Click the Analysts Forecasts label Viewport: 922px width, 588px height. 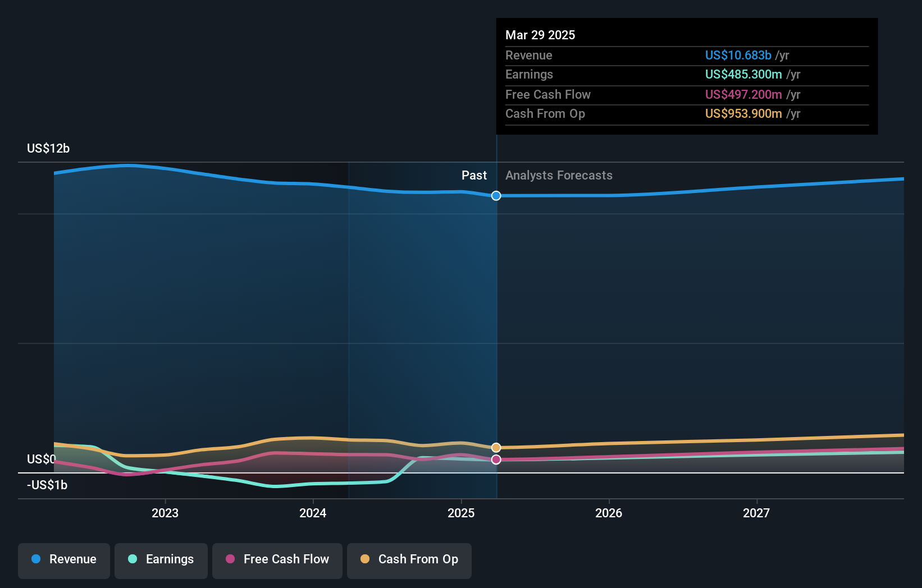559,176
